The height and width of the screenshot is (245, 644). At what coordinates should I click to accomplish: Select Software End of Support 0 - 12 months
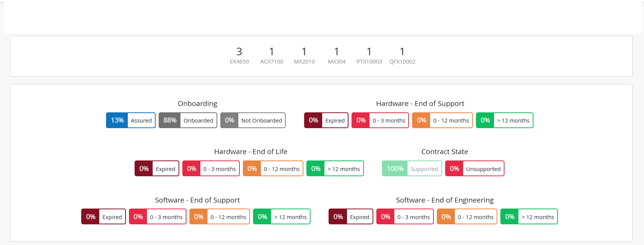220,217
